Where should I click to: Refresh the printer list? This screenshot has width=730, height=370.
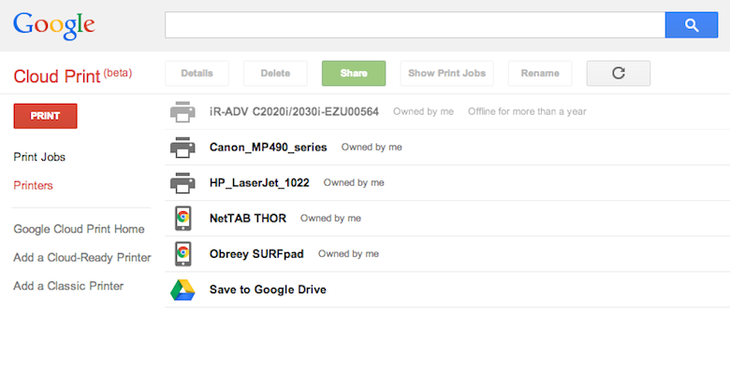[618, 73]
